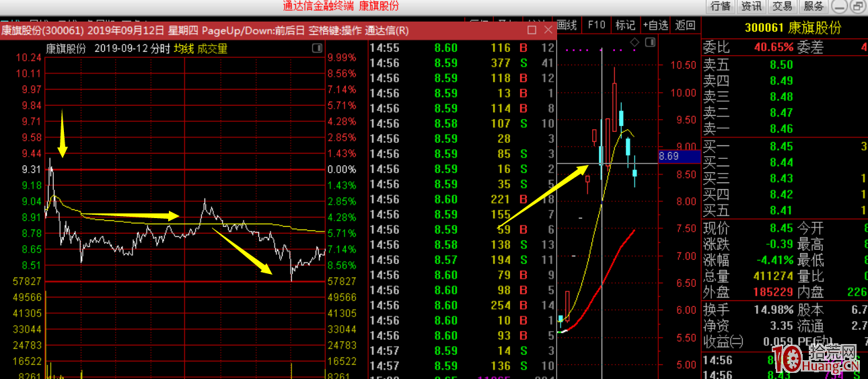Add stock via +自选 button
Viewport: 868px width, 379px height.
point(655,25)
